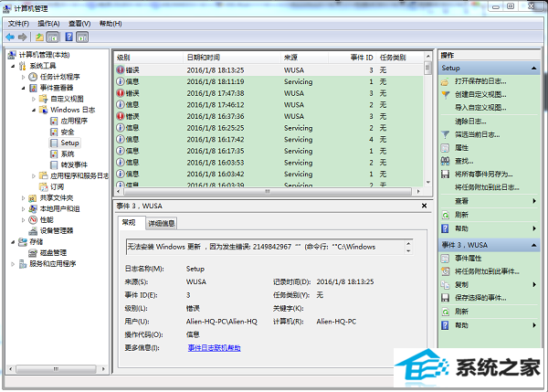548x392 pixels.
Task: Expand the 自定义视图 tree node
Action: click(x=34, y=99)
